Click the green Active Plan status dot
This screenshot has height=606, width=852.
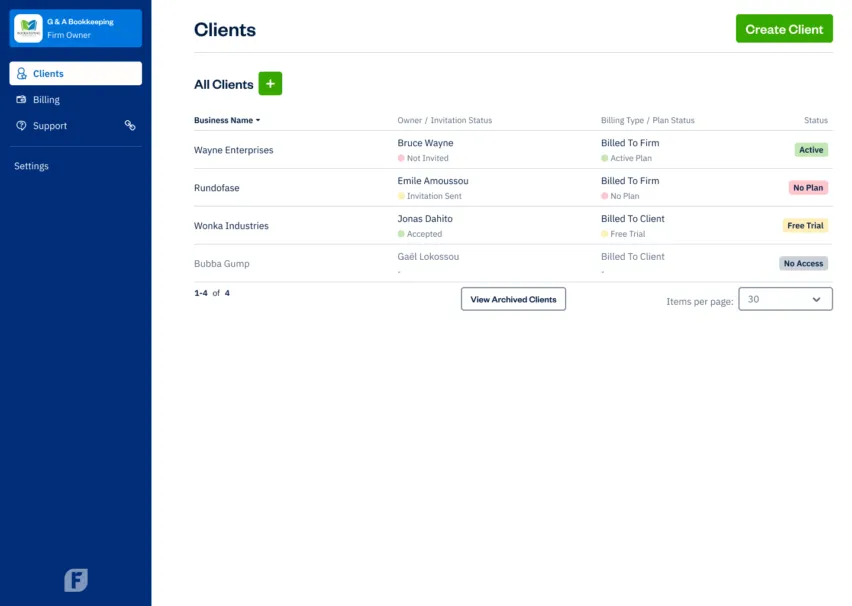tap(604, 158)
